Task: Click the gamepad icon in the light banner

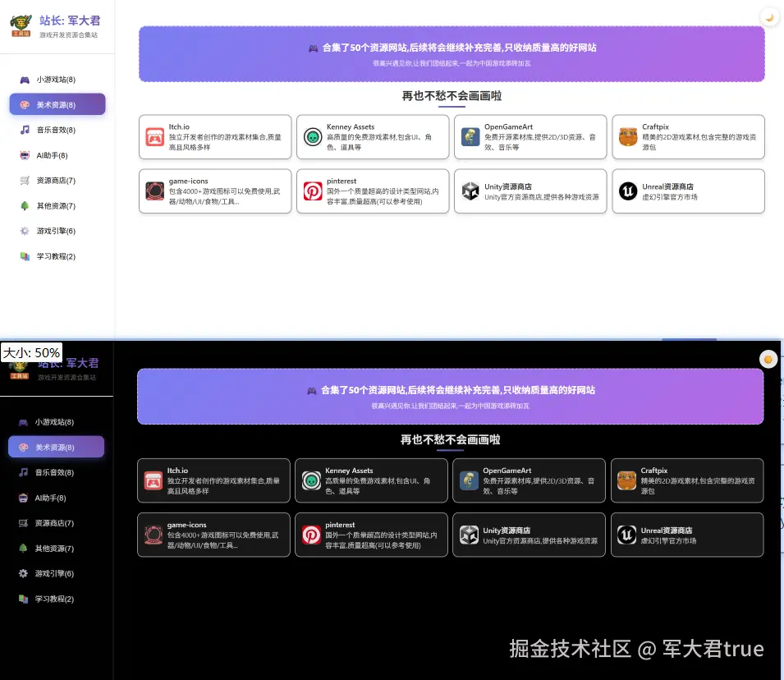Action: 313,48
